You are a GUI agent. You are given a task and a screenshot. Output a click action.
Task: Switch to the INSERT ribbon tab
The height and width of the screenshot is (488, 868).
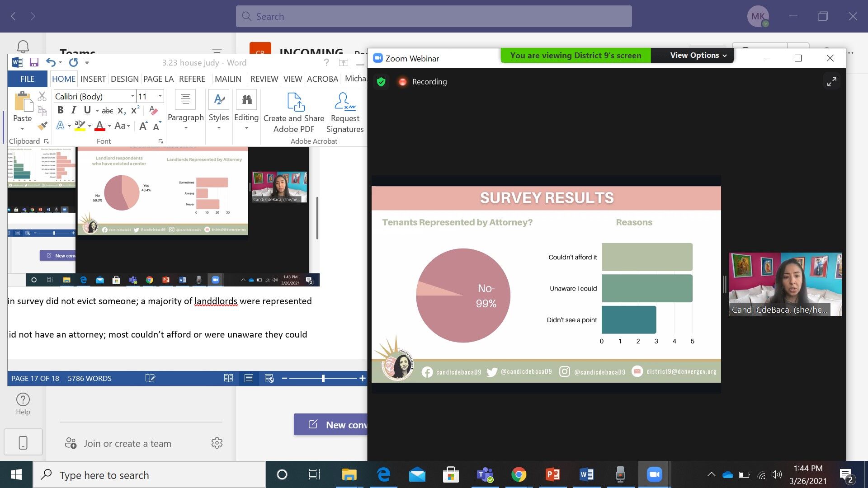tap(93, 79)
